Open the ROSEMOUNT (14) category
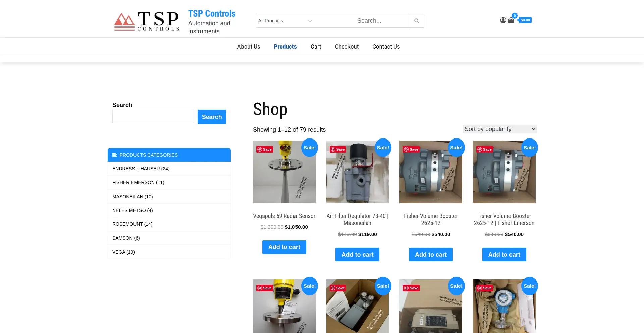644x333 pixels. click(x=132, y=224)
